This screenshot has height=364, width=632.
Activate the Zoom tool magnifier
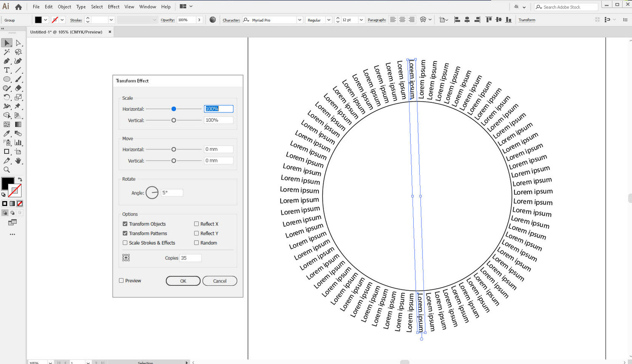[7, 170]
